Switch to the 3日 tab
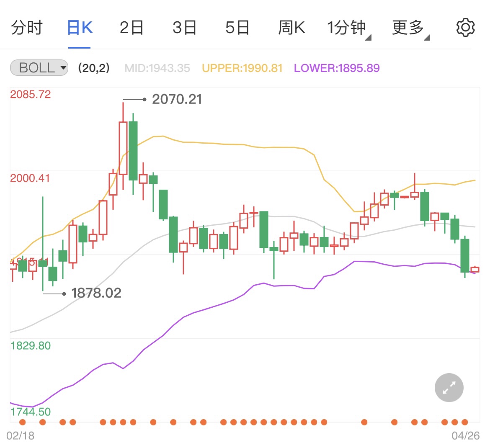490x448 pixels. click(184, 28)
